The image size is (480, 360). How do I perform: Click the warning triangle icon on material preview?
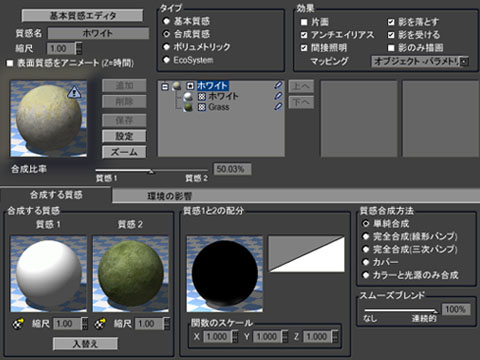pyautogui.click(x=74, y=92)
